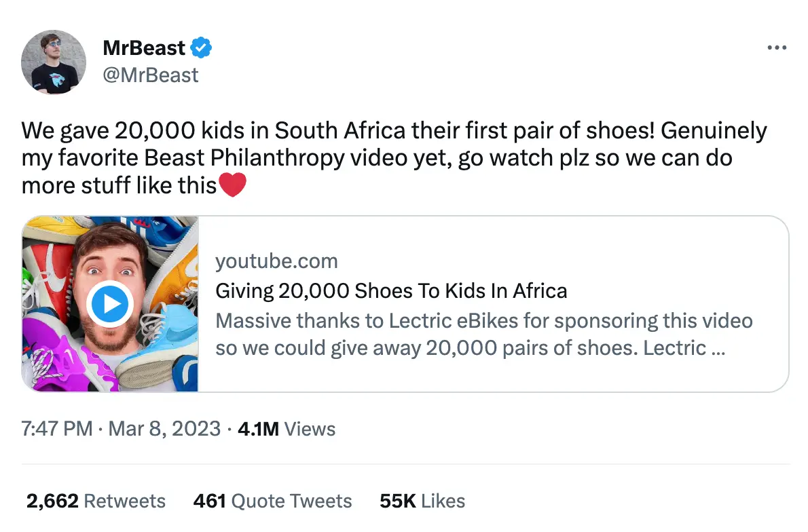Click the @MrBeast handle
This screenshot has height=532, width=808.
[151, 75]
